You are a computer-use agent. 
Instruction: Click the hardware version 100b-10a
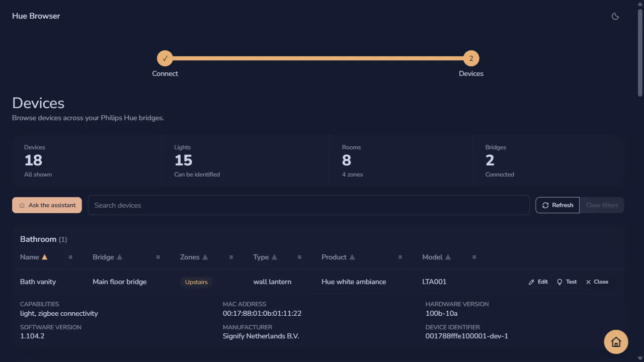click(441, 313)
